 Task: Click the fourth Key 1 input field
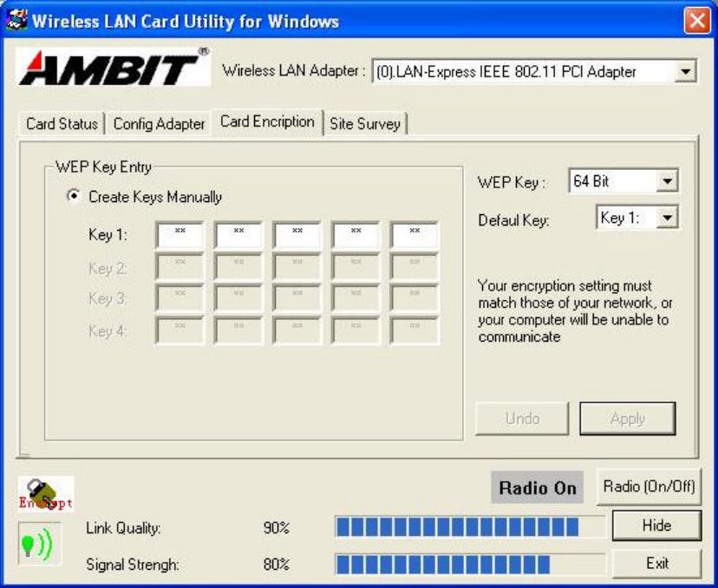356,235
